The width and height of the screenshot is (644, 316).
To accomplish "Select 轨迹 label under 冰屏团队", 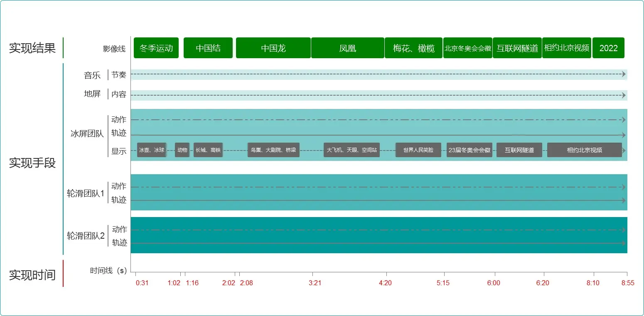I will 119,133.
